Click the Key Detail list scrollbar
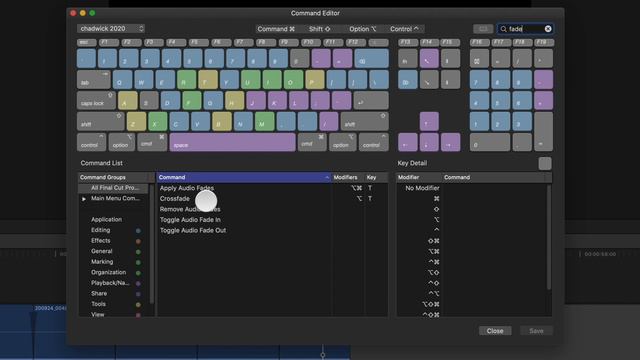 pos(549,237)
